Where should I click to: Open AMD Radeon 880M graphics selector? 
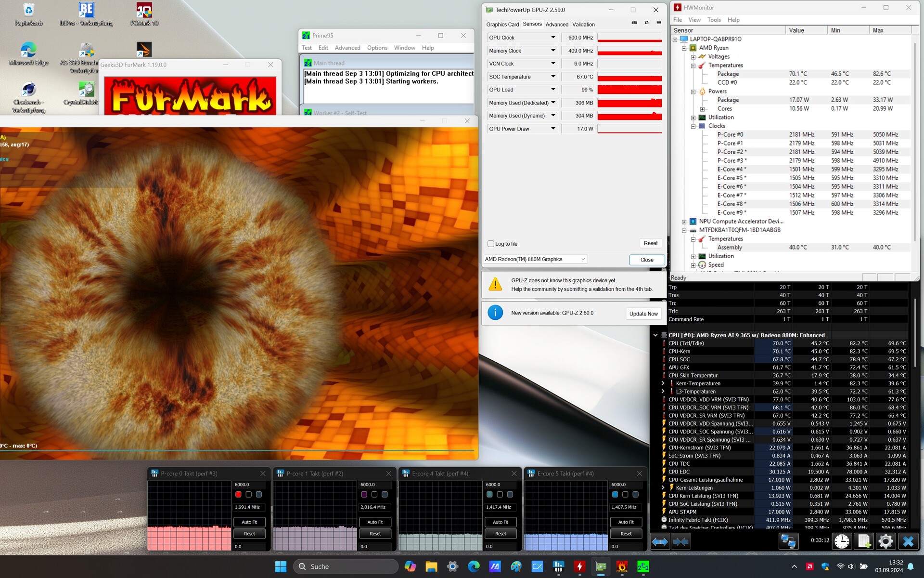(535, 259)
